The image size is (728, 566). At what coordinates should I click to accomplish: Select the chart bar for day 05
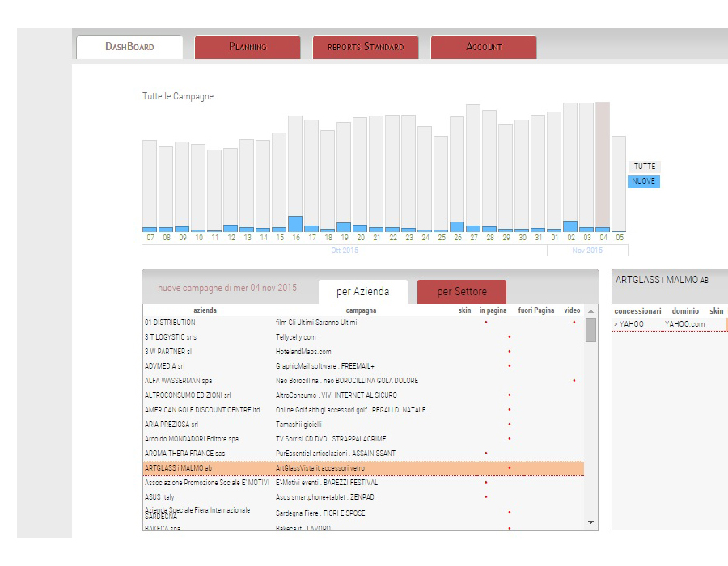click(x=619, y=184)
